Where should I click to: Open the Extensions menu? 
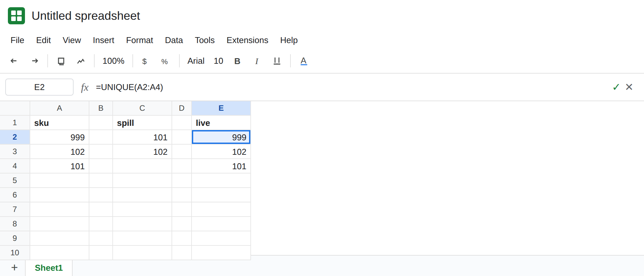pyautogui.click(x=247, y=40)
